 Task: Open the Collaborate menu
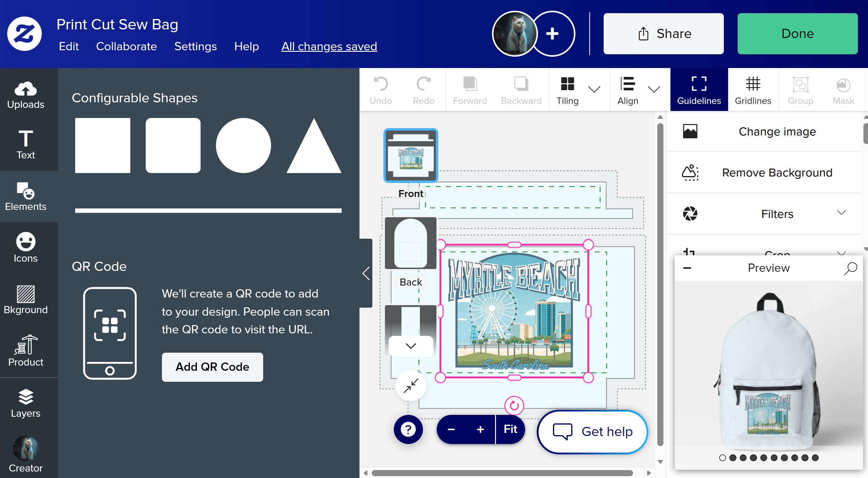[x=126, y=47]
